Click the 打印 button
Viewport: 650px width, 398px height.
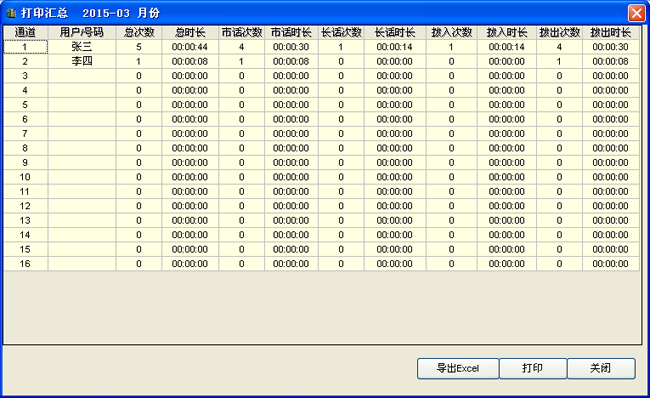click(533, 368)
